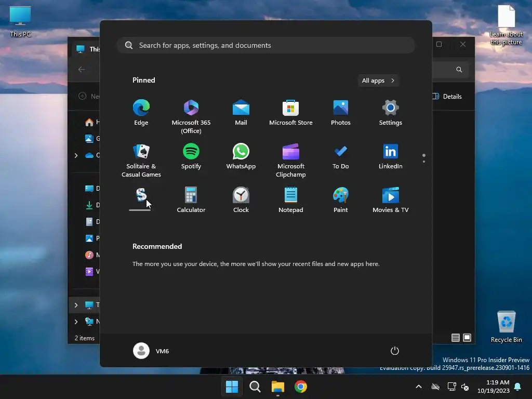Expand Network node in Explorer sidebar
The width and height of the screenshot is (532, 399).
tap(76, 322)
